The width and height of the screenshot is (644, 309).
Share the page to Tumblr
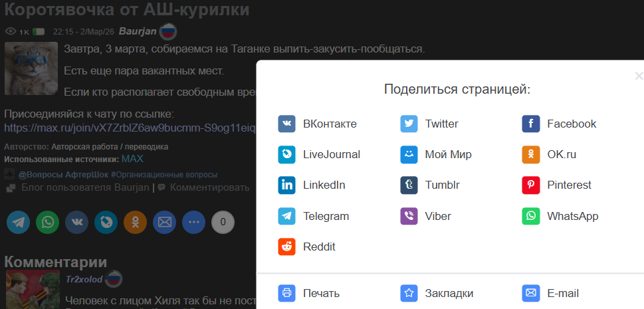[x=429, y=185]
